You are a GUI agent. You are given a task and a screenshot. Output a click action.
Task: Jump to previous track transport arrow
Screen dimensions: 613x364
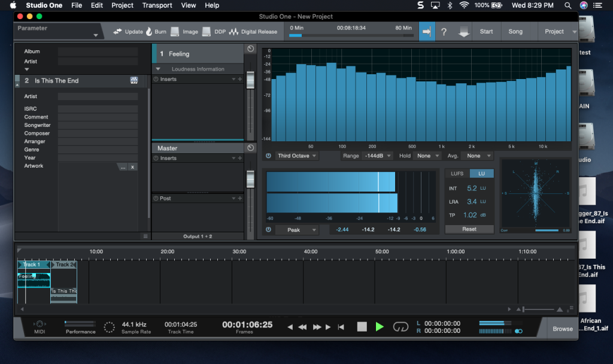point(290,327)
